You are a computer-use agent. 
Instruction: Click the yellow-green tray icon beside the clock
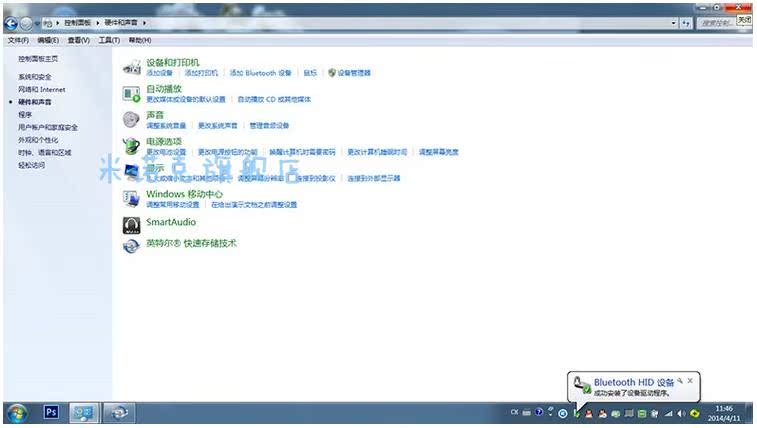click(694, 414)
